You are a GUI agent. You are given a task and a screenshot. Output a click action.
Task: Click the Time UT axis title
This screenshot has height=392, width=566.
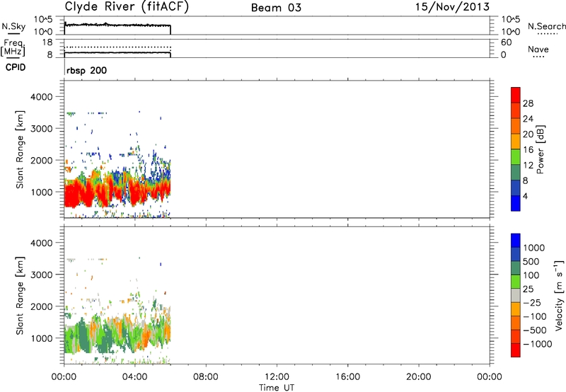click(277, 388)
